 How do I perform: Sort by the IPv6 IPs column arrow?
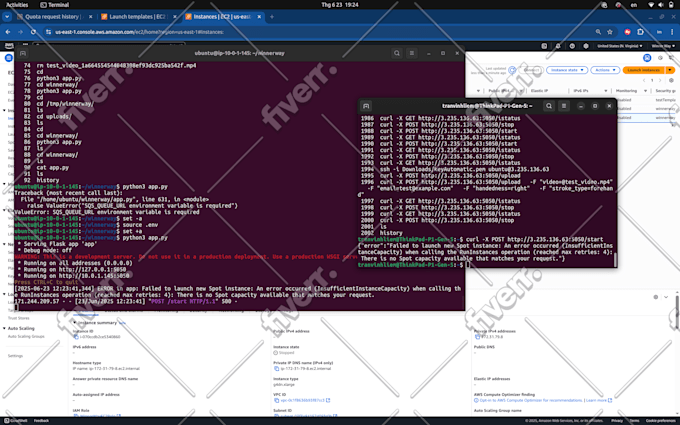coord(605,91)
